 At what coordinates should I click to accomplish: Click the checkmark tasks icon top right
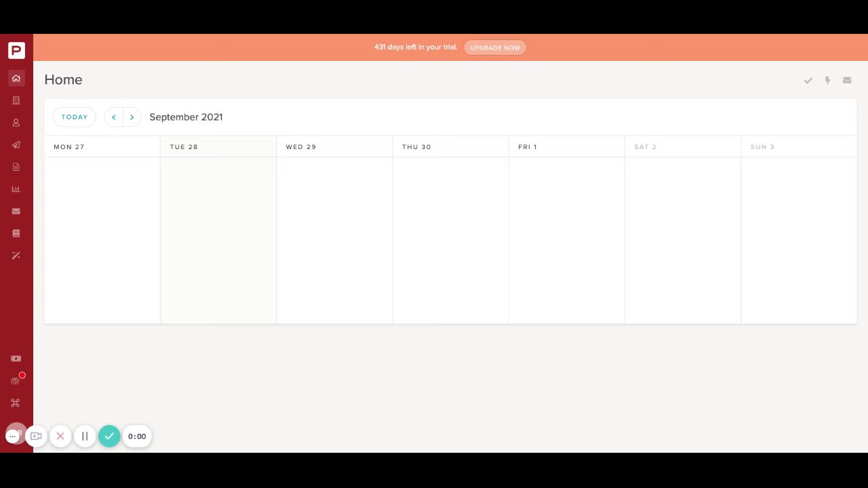808,80
